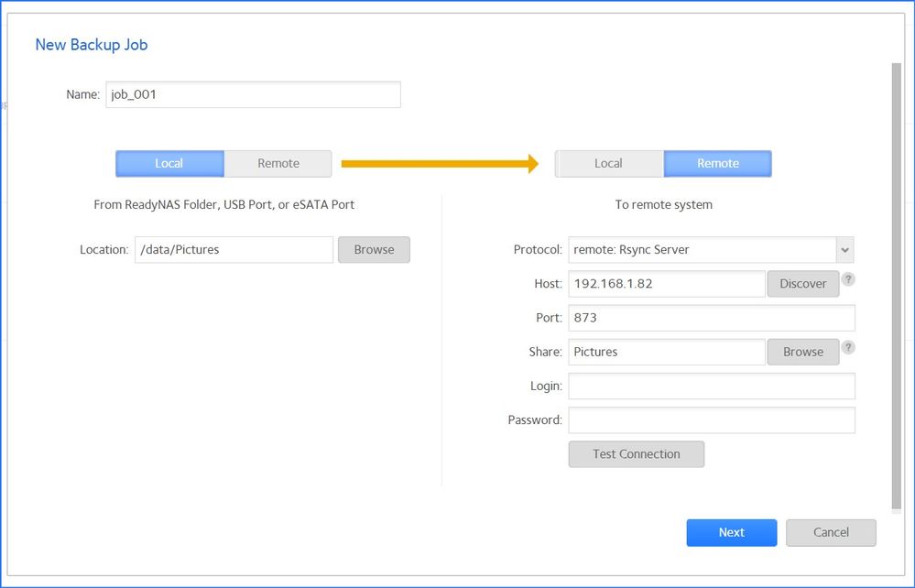This screenshot has height=588, width=915.
Task: Select the empty Login field
Action: click(711, 386)
